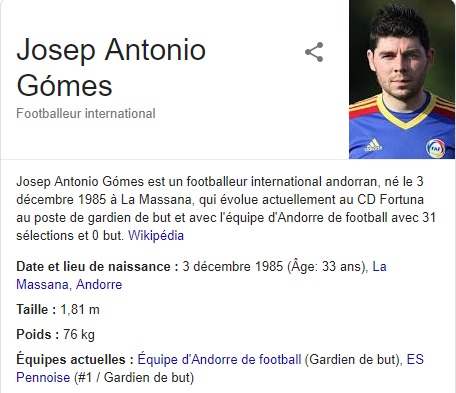Click the share icon beside the name
Screen dimensions: 456x393
[314, 52]
